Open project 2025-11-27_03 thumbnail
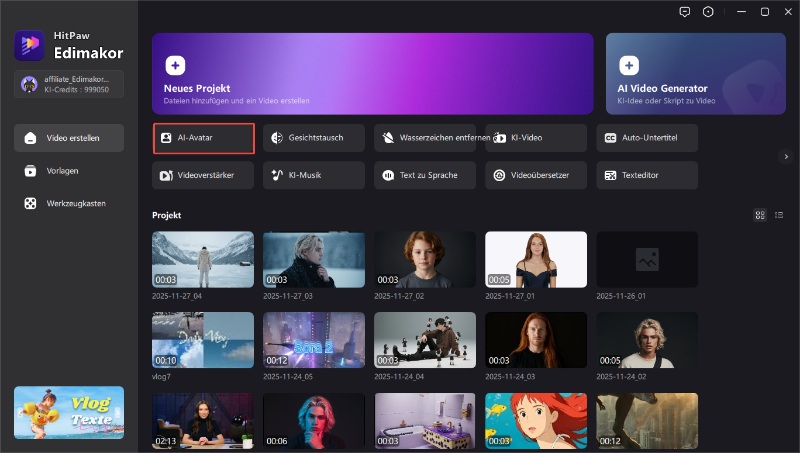Viewport: 800px width, 453px height. click(314, 260)
